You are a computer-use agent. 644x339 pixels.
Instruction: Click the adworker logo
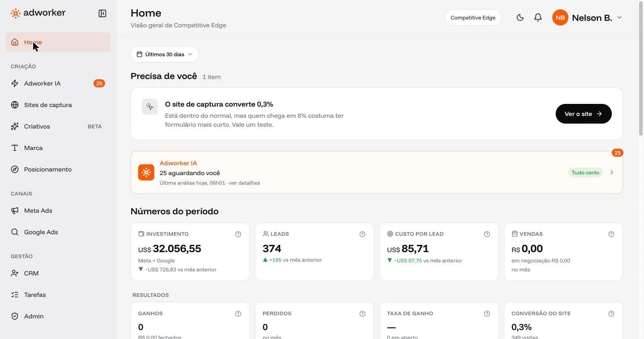point(38,13)
